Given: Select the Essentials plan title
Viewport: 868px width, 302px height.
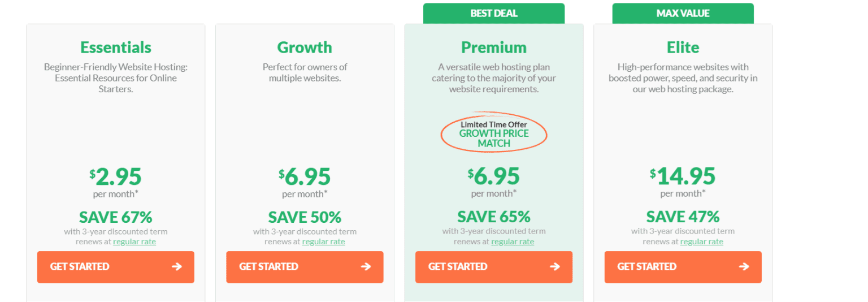Looking at the screenshot, I should [116, 47].
